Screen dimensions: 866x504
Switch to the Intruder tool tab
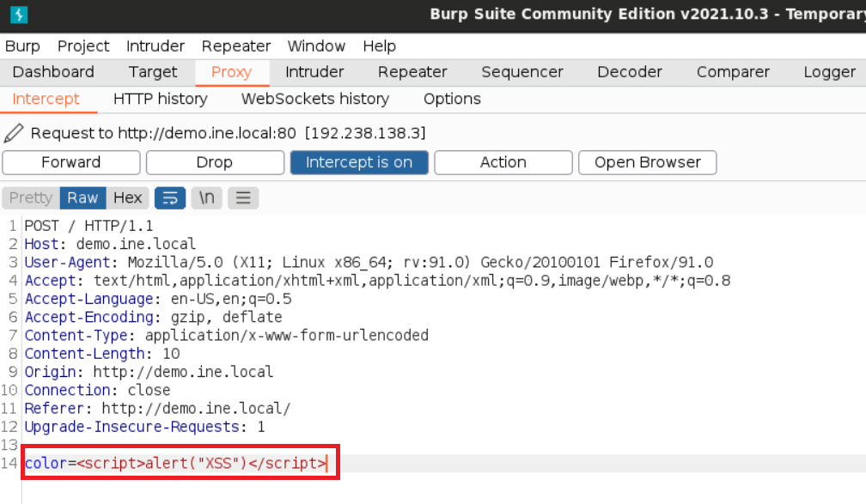(x=314, y=72)
